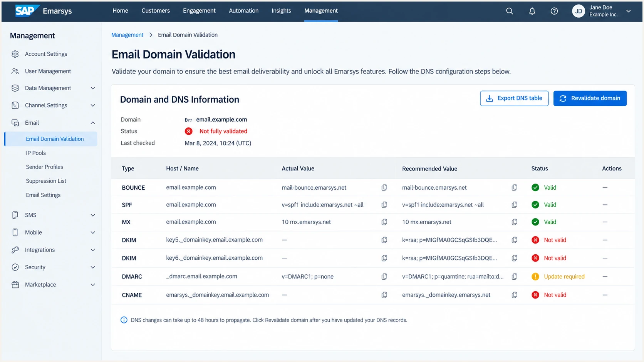
Task: Copy recommended value of key6 DKIM record
Action: 515,258
